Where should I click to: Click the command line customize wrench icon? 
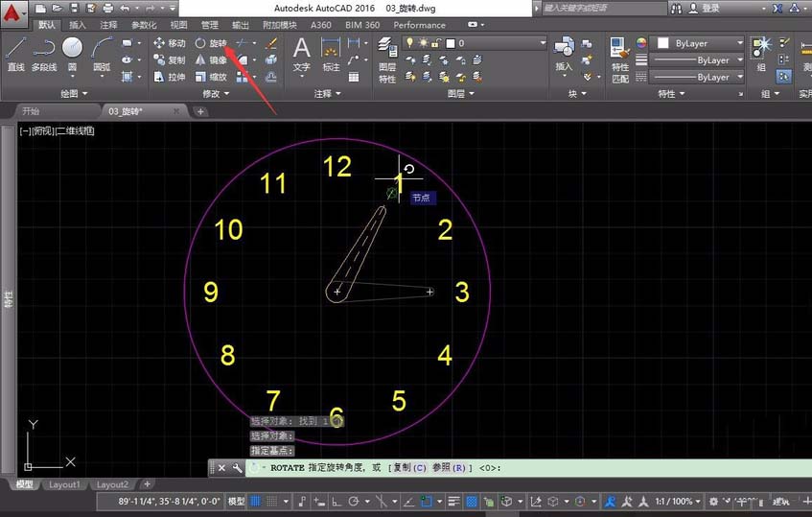[x=237, y=468]
